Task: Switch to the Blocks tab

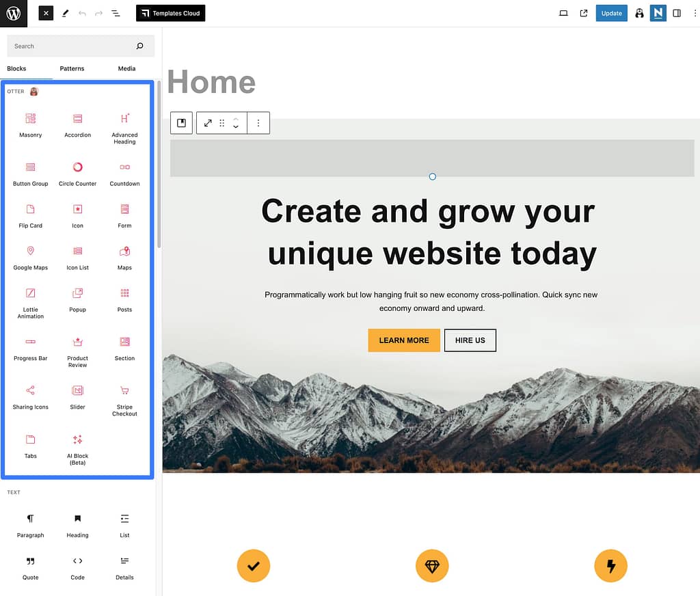Action: (x=16, y=69)
